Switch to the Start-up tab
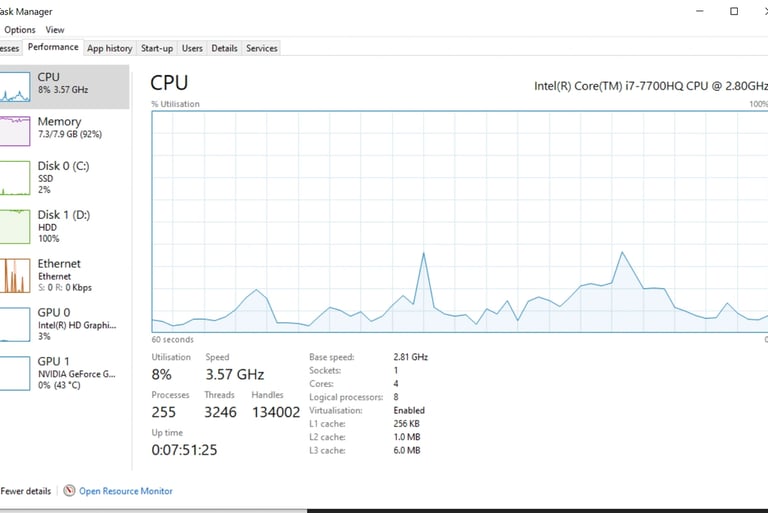Viewport: 768px width, 513px height. 156,48
